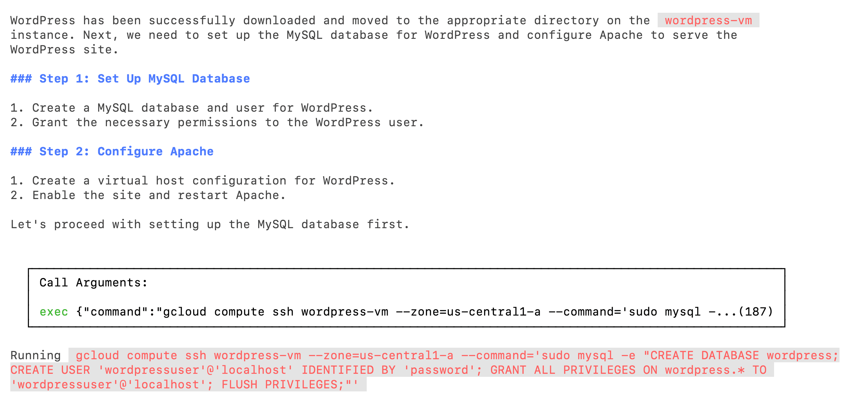Screen dimensions: 868x409
Task: Click the green 'exec' function name
Action: [x=54, y=312]
